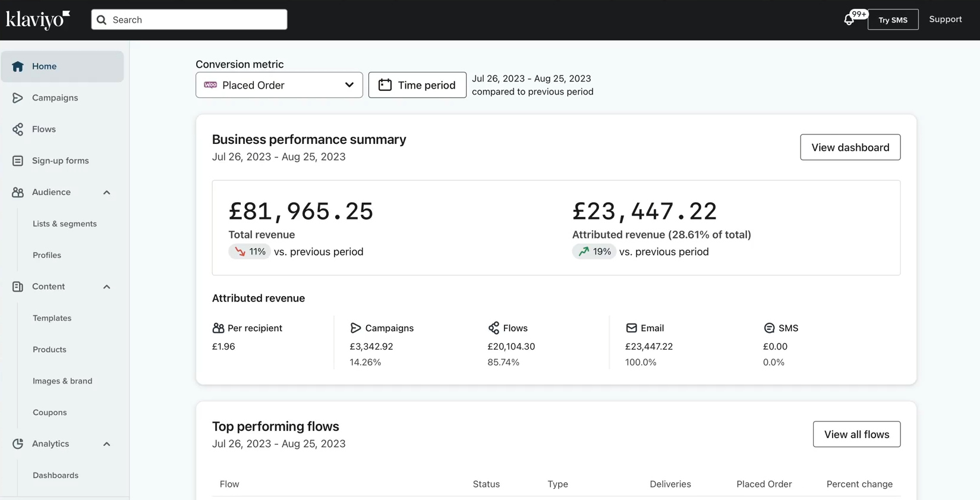Open Lists & segments
This screenshot has width=980, height=500.
(x=65, y=224)
